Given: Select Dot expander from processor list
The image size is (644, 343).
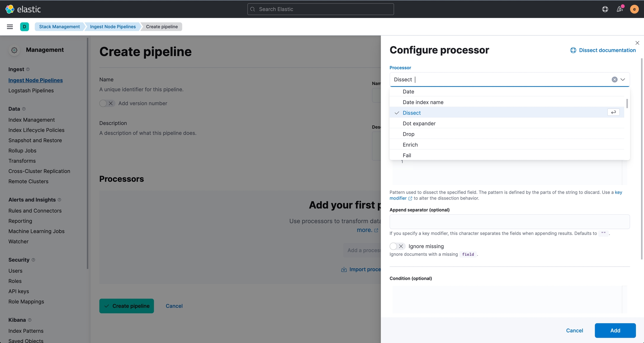Looking at the screenshot, I should pos(419,124).
